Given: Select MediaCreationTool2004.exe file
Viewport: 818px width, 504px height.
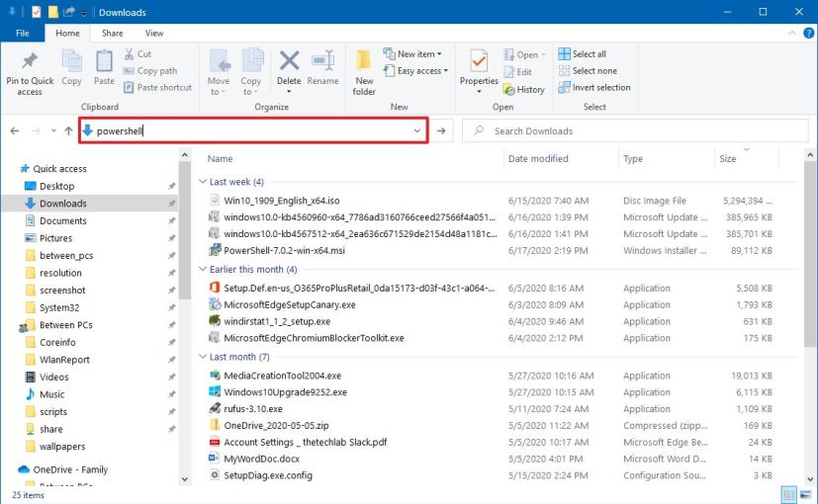Looking at the screenshot, I should coord(282,376).
